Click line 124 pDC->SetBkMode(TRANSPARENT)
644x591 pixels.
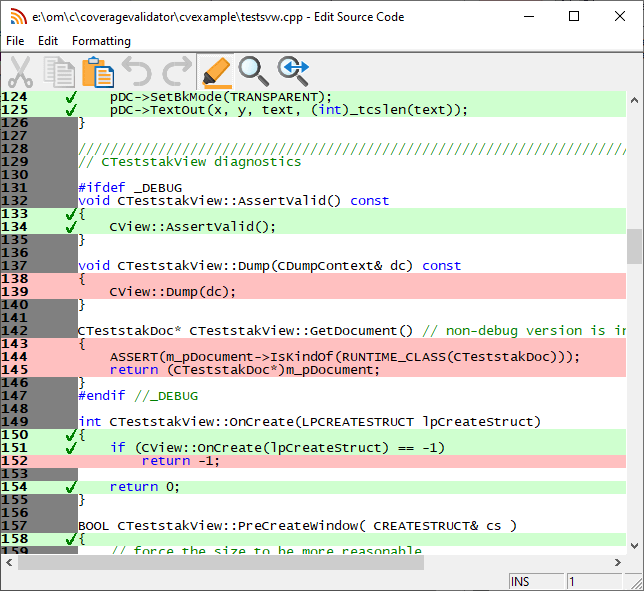pos(221,97)
